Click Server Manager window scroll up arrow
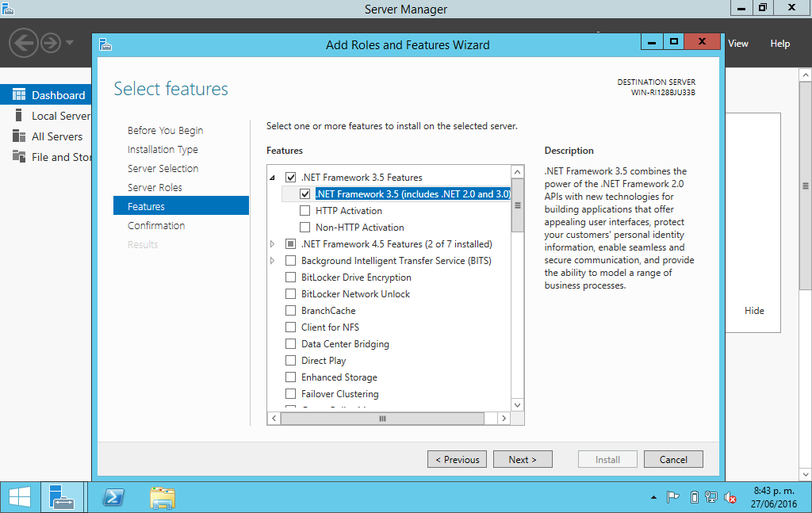 coord(806,75)
